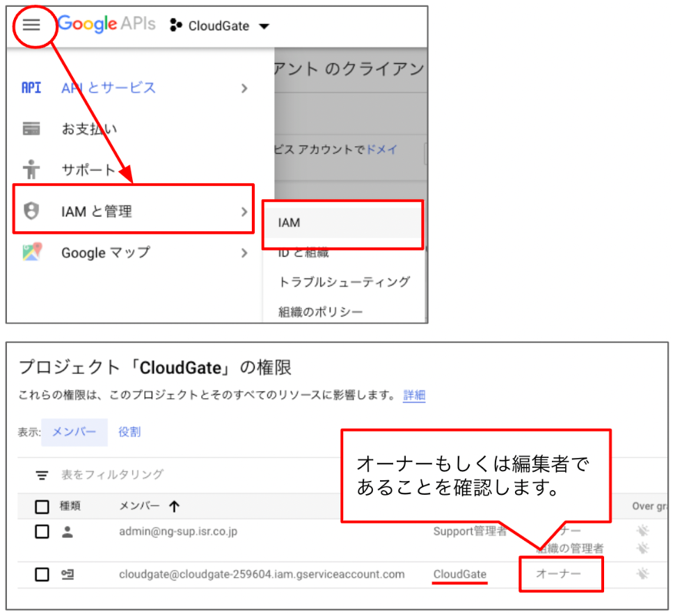The height and width of the screenshot is (616, 673).
Task: Expand the Google マップ submenu chevron
Action: 244,253
